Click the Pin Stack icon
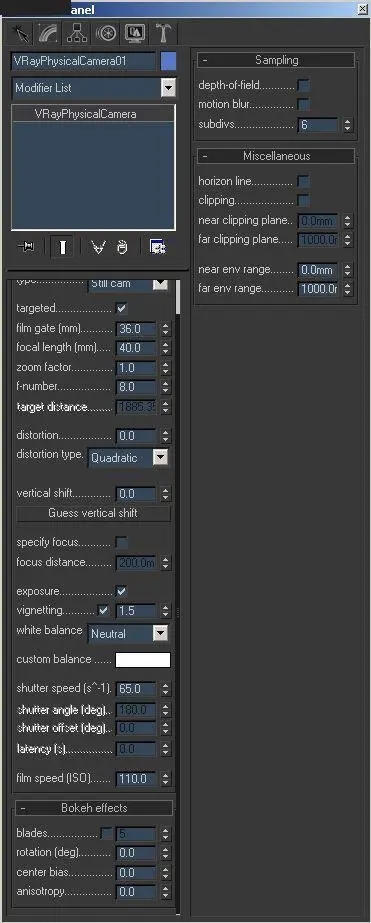This screenshot has height=923, width=371. 27,248
